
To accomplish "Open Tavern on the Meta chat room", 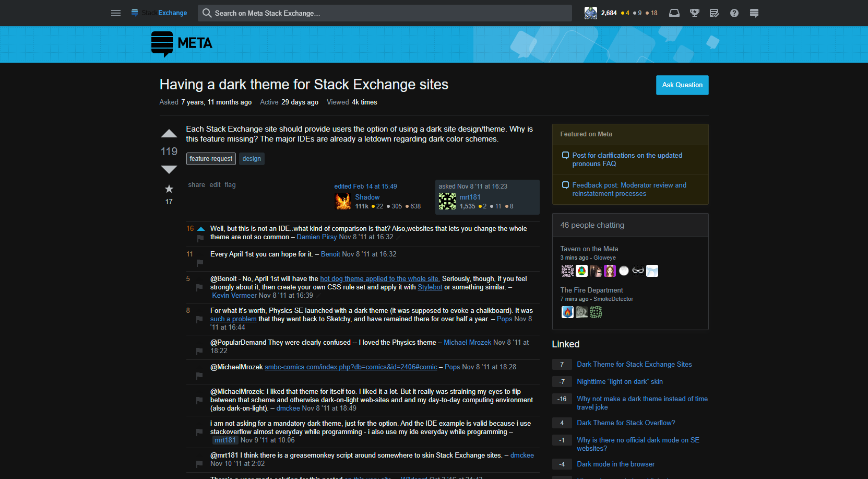I will [589, 249].
